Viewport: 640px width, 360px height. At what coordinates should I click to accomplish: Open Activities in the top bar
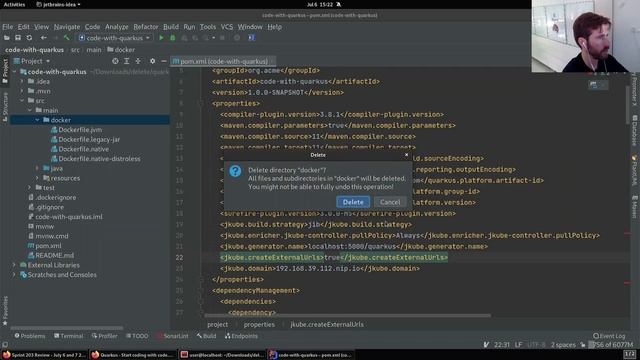pos(14,4)
